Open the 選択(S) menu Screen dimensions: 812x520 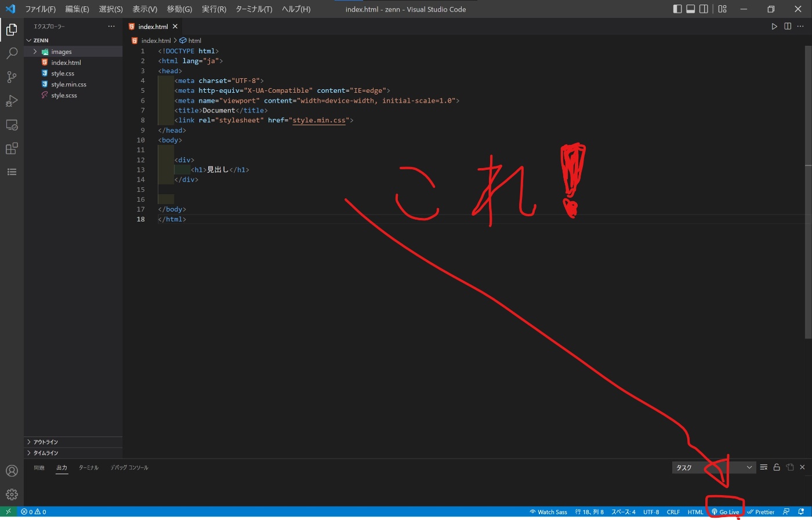(111, 9)
